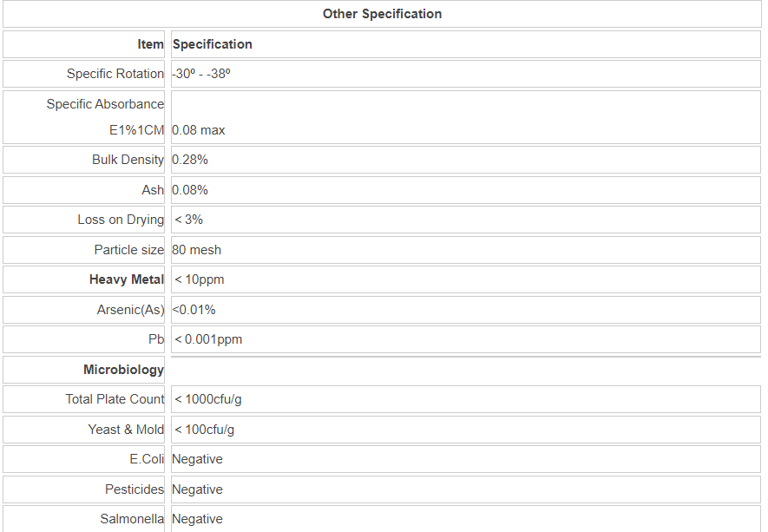Select the Specific Rotation label
The width and height of the screenshot is (768, 532).
pyautogui.click(x=115, y=74)
